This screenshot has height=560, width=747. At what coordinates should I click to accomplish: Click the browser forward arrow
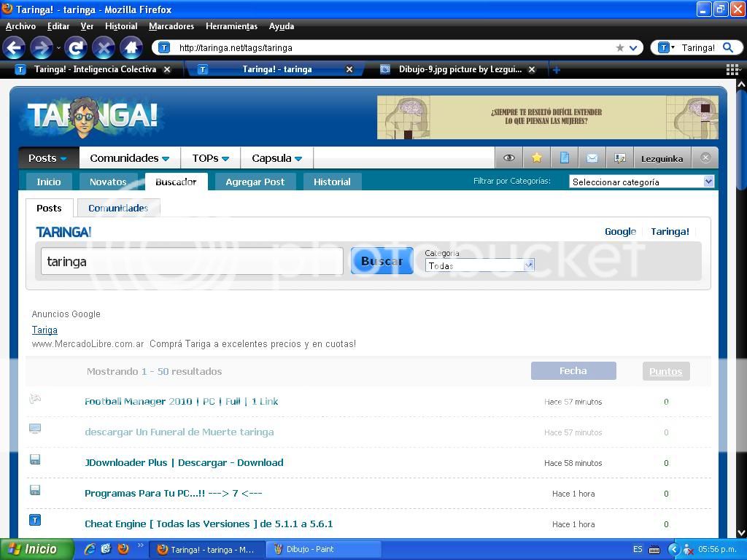point(42,47)
